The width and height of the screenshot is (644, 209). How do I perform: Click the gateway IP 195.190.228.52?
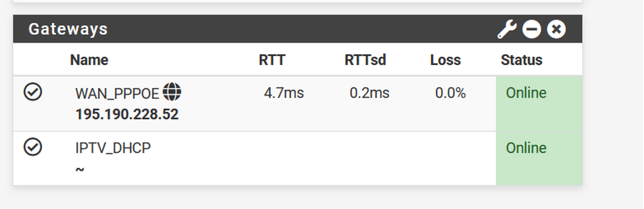127,114
